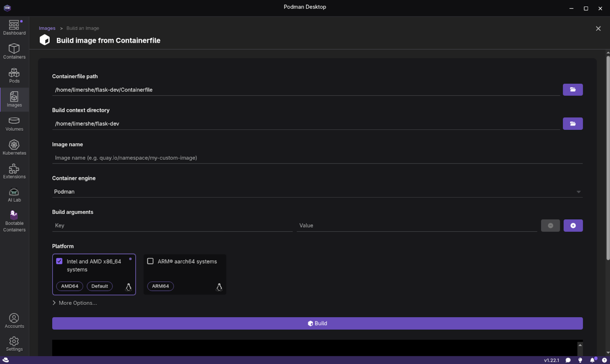The width and height of the screenshot is (610, 364).
Task: Open the Volumes section
Action: click(x=14, y=124)
